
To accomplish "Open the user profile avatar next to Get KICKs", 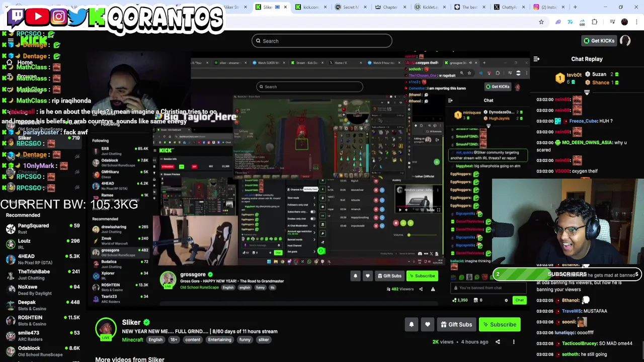I will coord(625,41).
